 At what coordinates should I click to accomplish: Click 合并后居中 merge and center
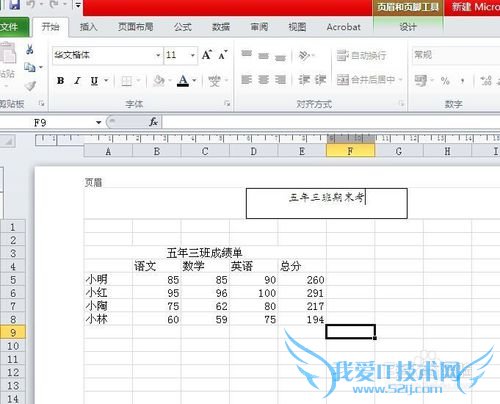click(x=366, y=80)
